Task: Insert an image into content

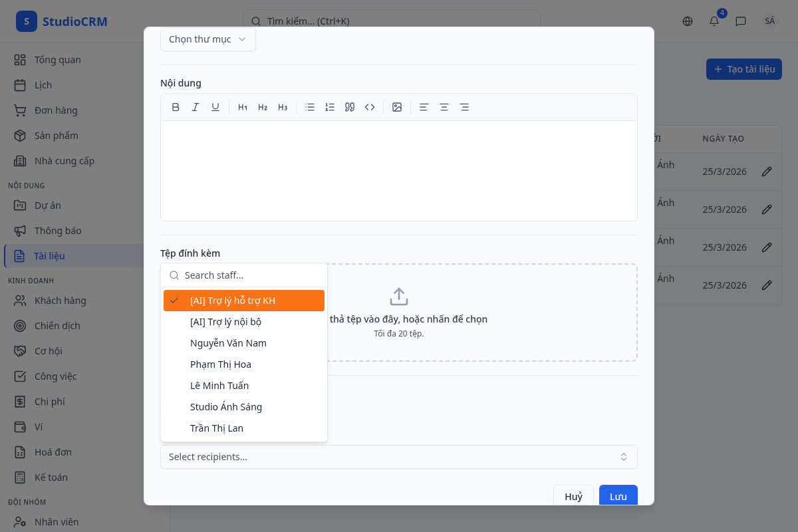Action: [397, 107]
